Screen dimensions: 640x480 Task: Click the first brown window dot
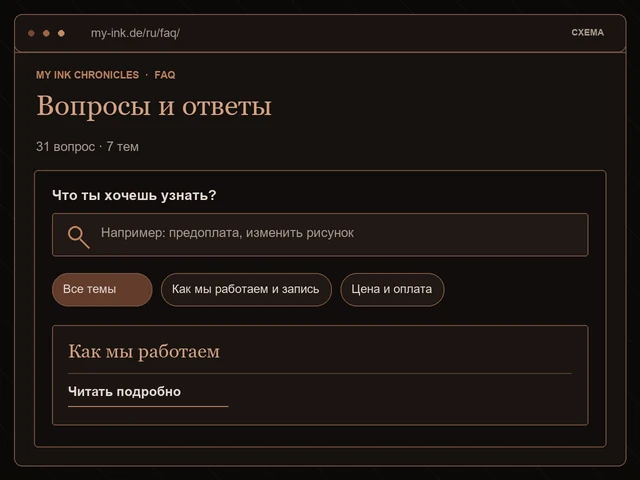pos(31,33)
